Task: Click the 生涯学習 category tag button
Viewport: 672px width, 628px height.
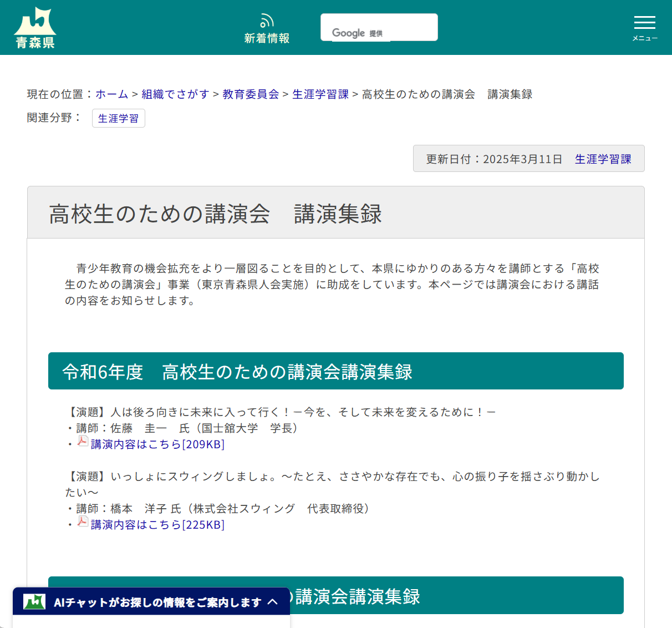Action: coord(118,118)
